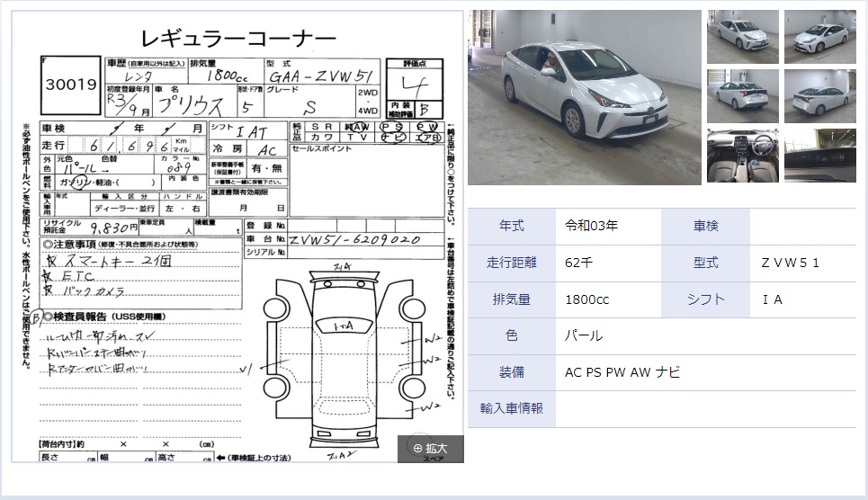Click the 1800cc displacement value

(586, 299)
